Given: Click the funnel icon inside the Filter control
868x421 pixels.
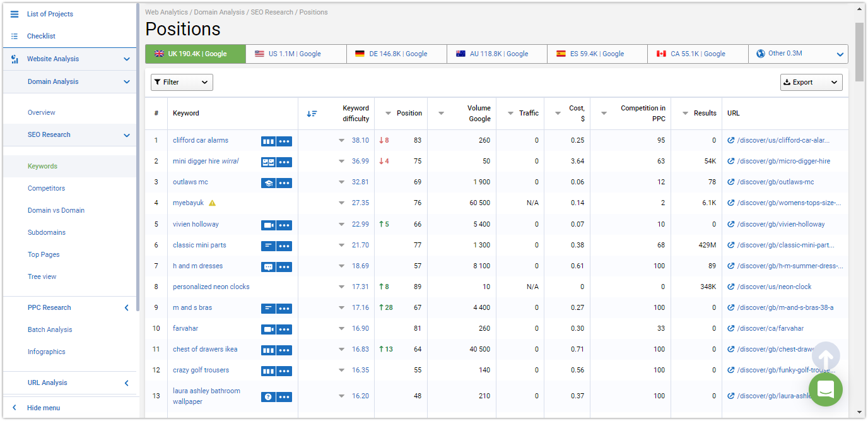Looking at the screenshot, I should coord(159,82).
